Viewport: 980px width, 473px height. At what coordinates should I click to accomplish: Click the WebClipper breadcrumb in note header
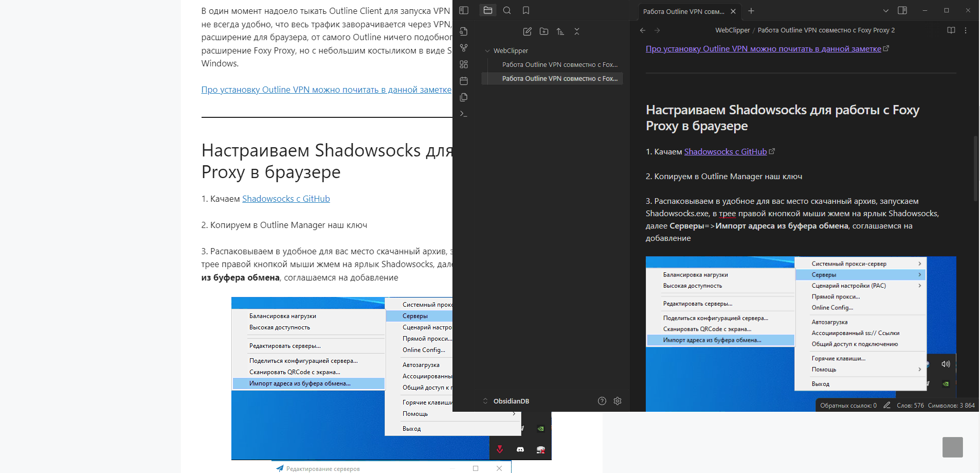coord(732,30)
